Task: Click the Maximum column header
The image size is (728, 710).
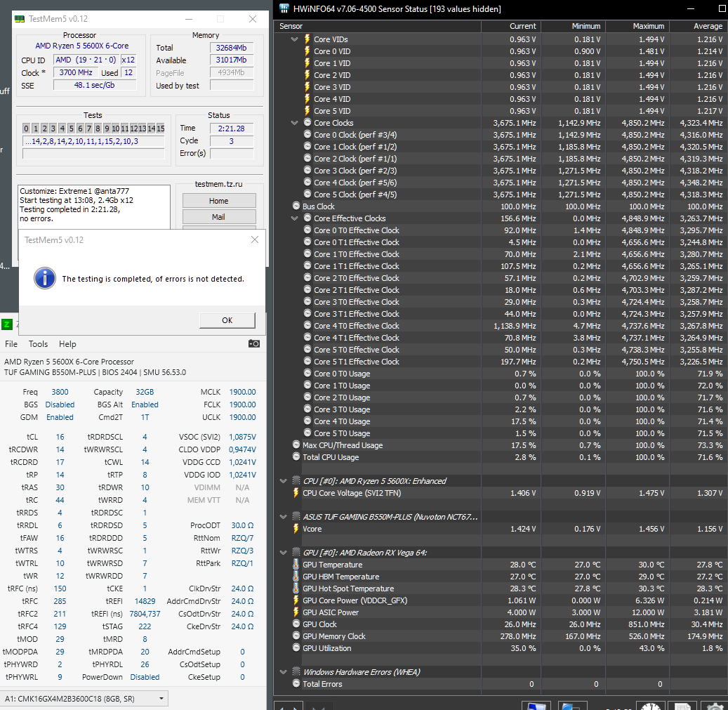Action: coord(637,26)
